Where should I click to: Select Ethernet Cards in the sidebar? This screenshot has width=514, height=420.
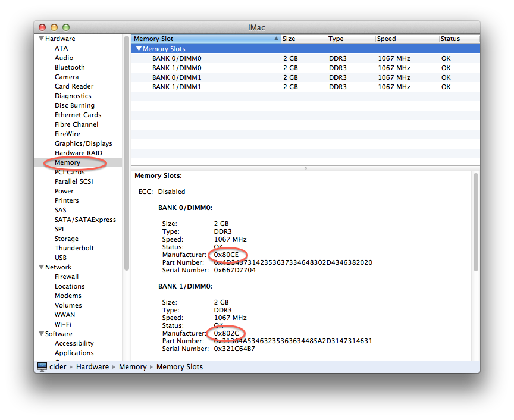coord(78,115)
